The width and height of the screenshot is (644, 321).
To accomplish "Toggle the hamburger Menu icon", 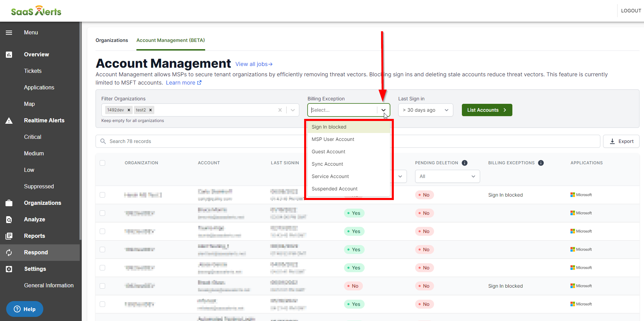I will click(x=9, y=33).
